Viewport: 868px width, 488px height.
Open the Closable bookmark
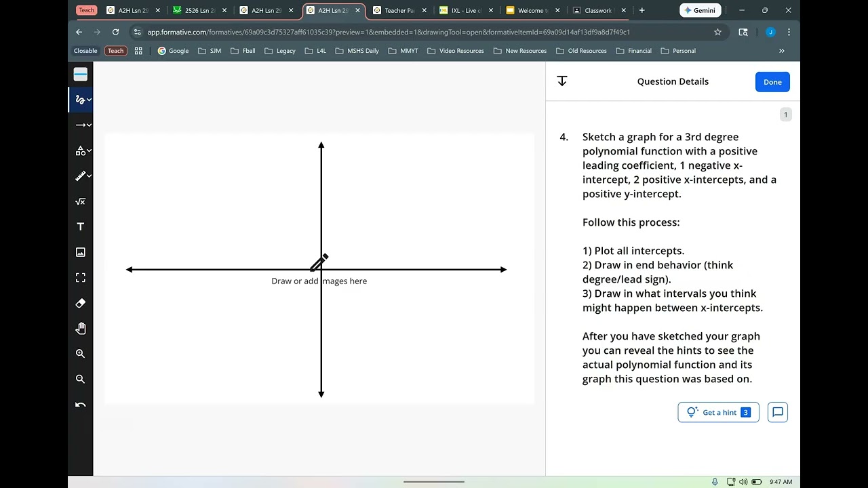[85, 51]
